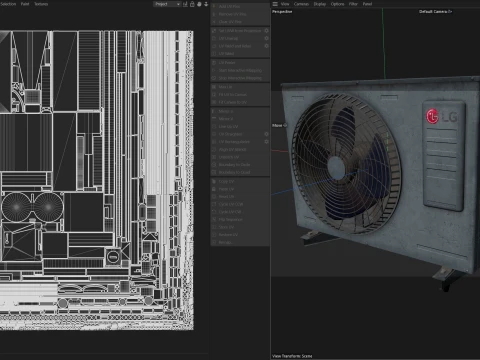Open the Paint menu in UV editor
This screenshot has height=360, width=480.
pos(25,4)
